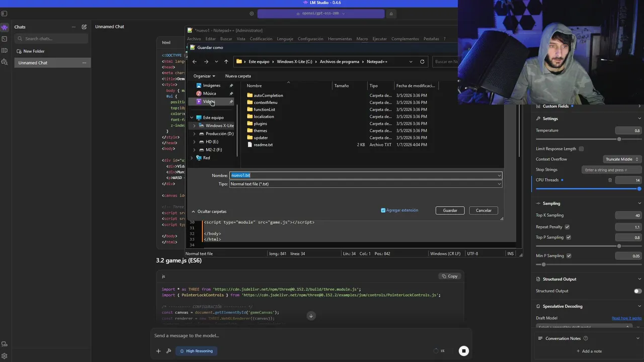Open the Chats view icon in left rail
This screenshot has width=644, height=362.
(x=5, y=28)
